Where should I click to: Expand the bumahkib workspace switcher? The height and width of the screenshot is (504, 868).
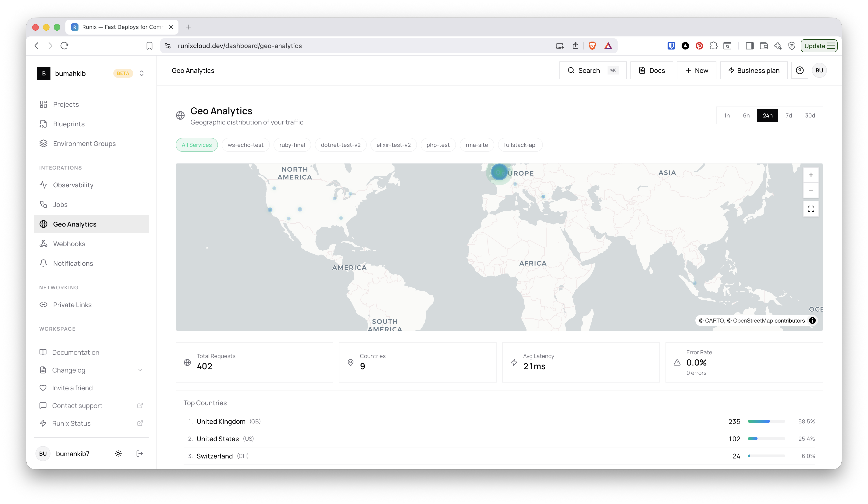pos(141,73)
